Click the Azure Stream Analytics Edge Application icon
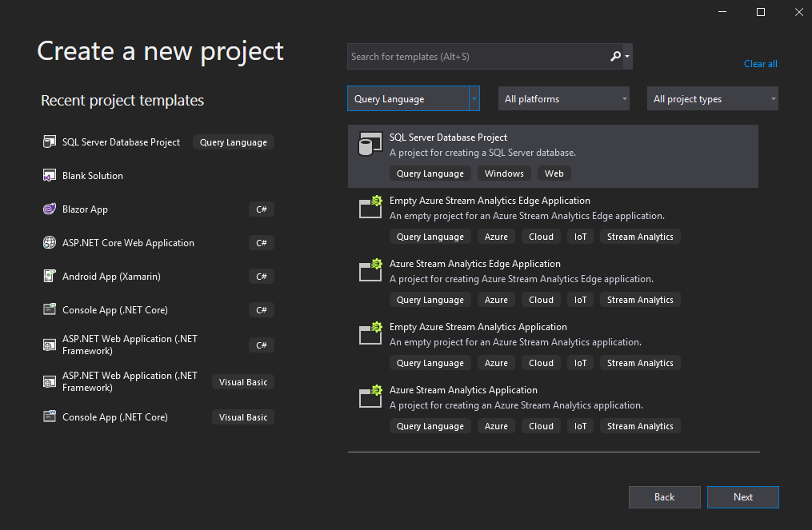The width and height of the screenshot is (812, 530). click(x=370, y=271)
